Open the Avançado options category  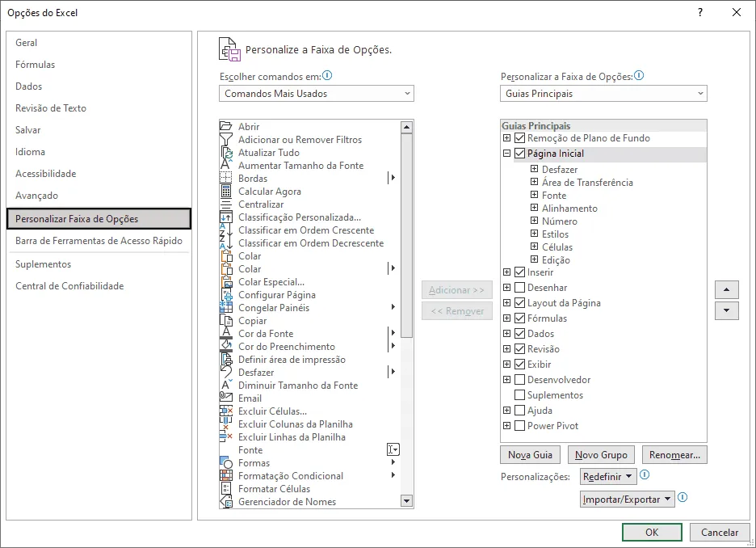[36, 196]
